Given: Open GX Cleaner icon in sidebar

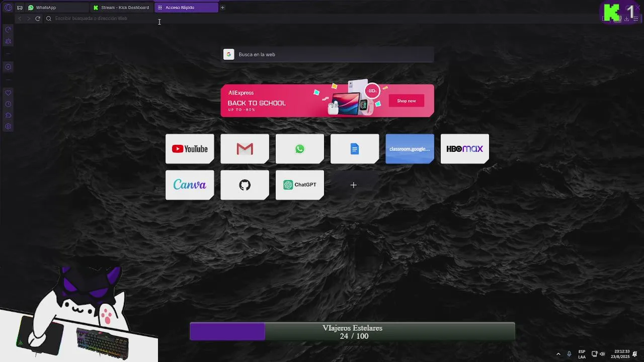Looking at the screenshot, I should (x=8, y=41).
